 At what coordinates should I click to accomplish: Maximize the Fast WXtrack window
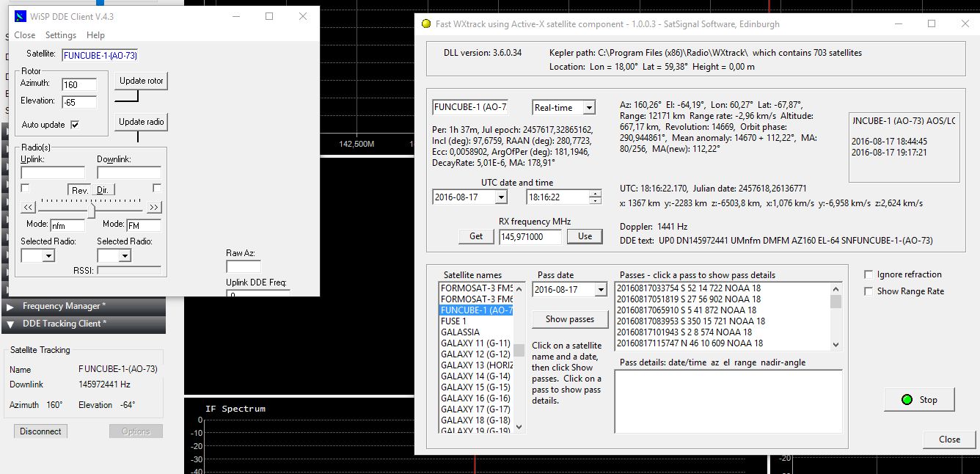click(x=932, y=23)
